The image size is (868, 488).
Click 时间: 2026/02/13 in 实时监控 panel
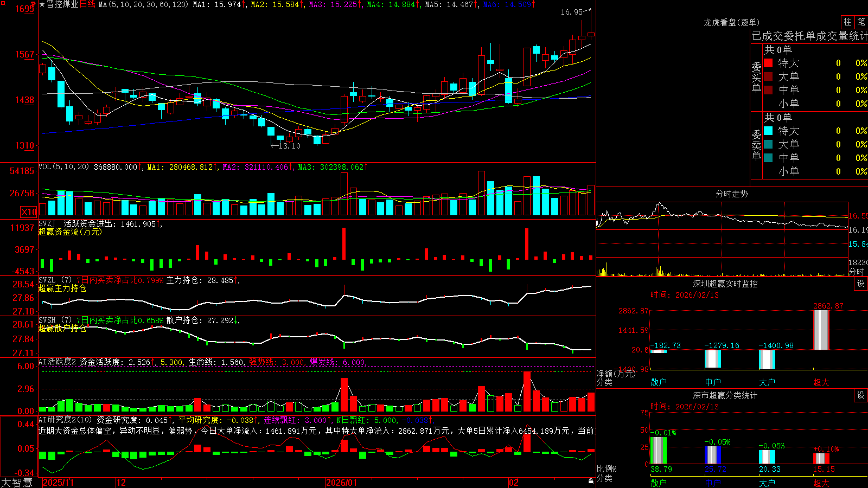tap(685, 295)
